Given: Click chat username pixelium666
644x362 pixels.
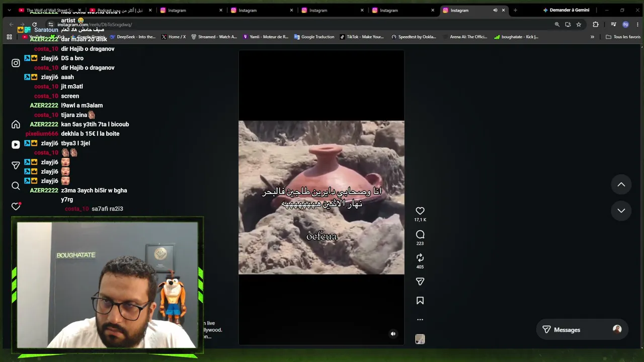Looking at the screenshot, I should tap(42, 134).
